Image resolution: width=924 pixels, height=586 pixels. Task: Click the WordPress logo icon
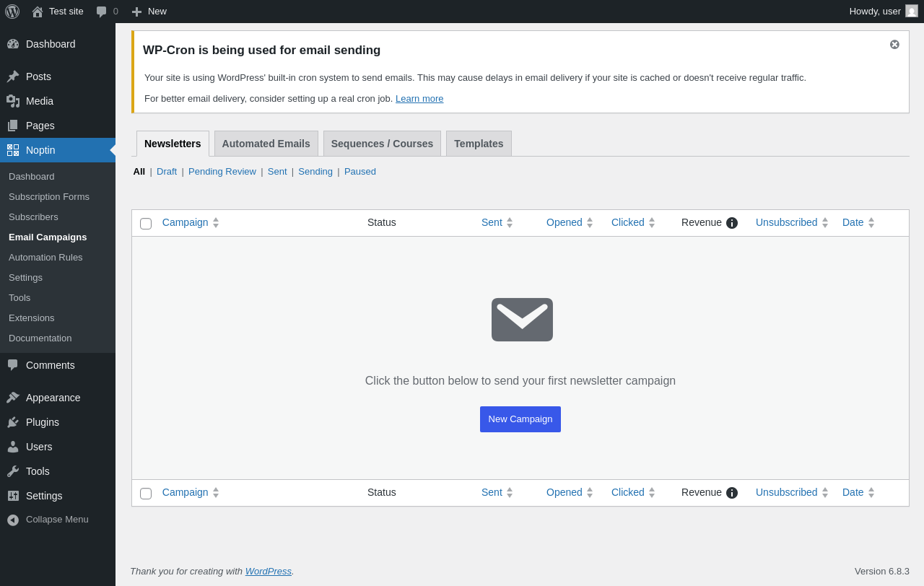pos(12,12)
